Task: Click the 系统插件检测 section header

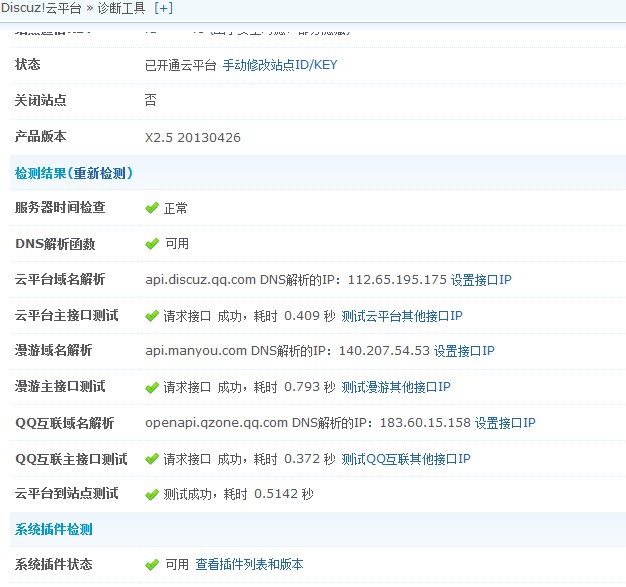Action: tap(53, 529)
